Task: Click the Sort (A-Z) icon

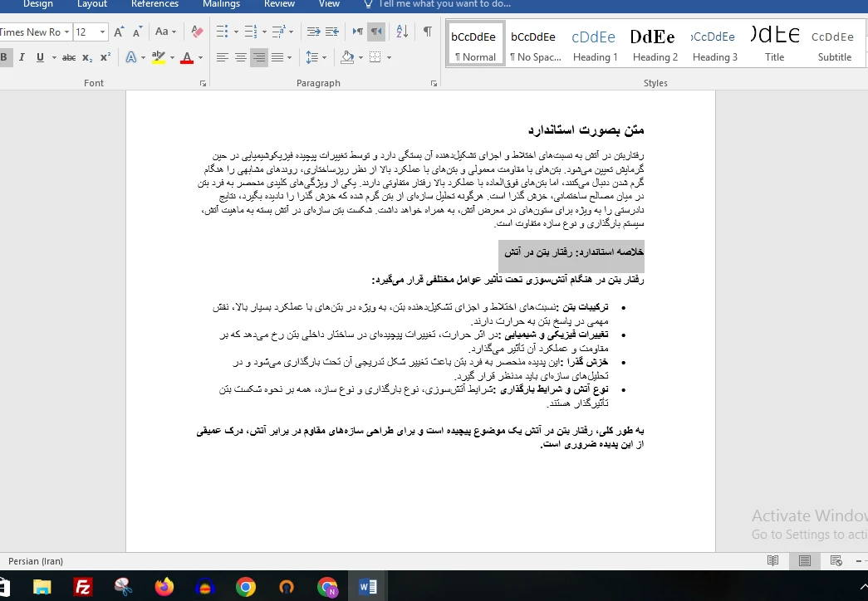Action: (401, 32)
